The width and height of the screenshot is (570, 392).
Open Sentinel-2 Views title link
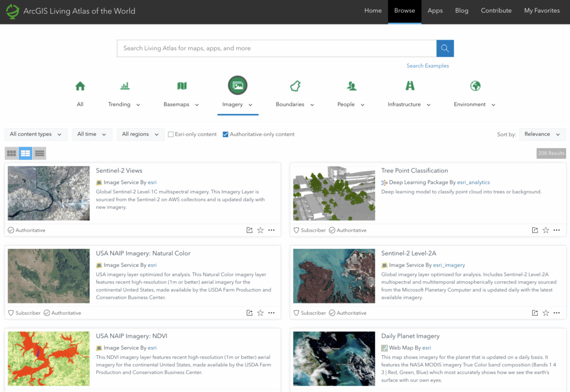coord(119,170)
